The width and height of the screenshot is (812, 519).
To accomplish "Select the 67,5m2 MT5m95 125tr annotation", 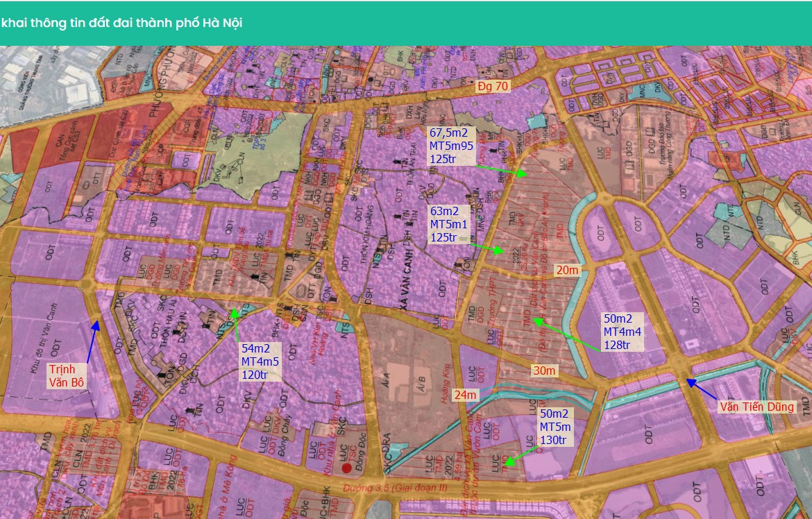I will point(451,145).
